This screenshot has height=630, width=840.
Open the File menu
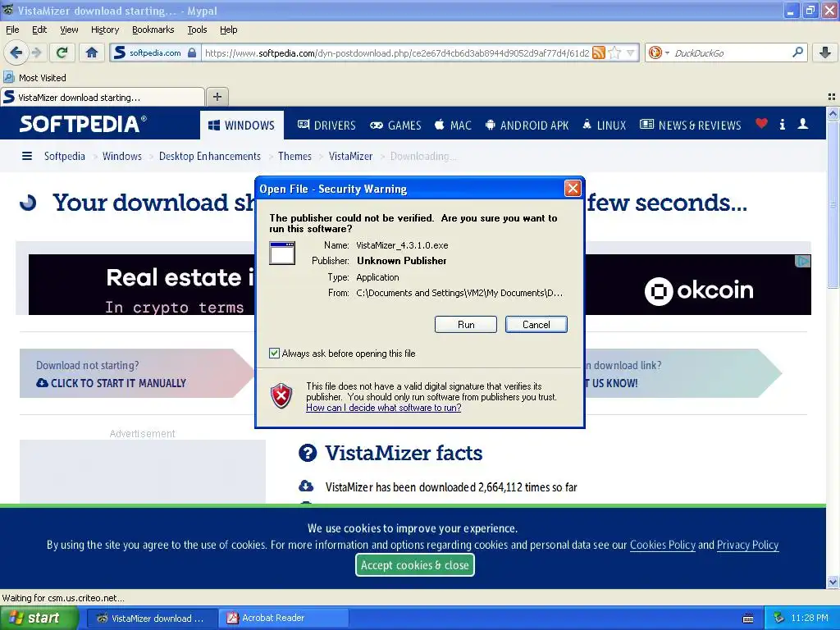click(x=12, y=30)
